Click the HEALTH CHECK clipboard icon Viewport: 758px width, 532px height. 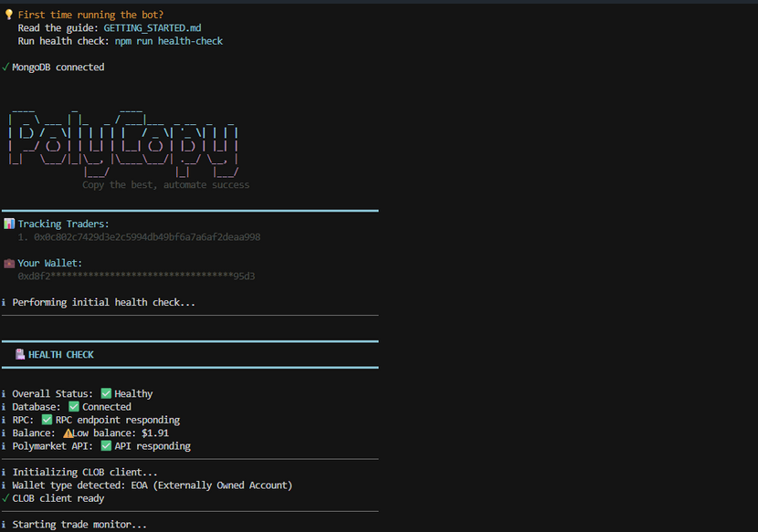point(19,354)
